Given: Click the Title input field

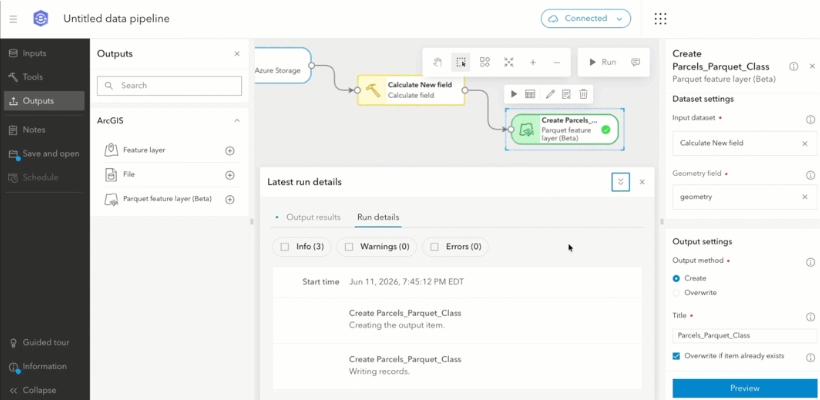Looking at the screenshot, I should coord(745,336).
